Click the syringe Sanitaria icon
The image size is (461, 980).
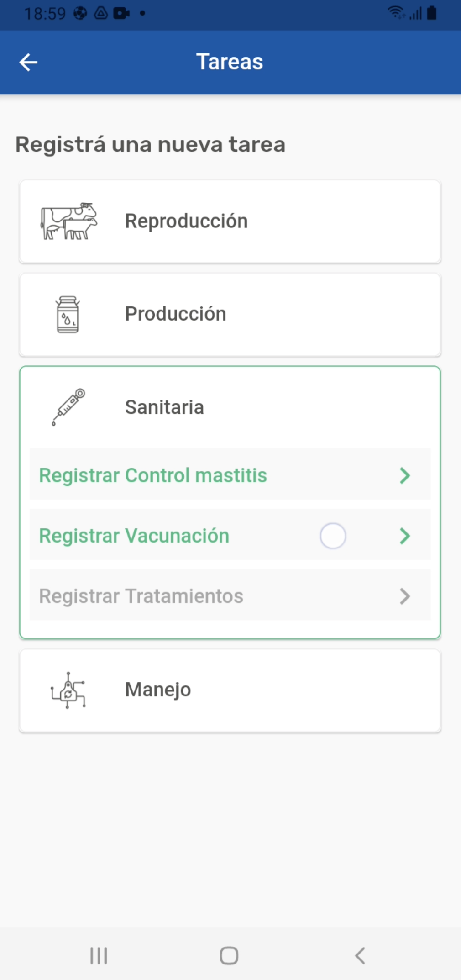[x=68, y=407]
